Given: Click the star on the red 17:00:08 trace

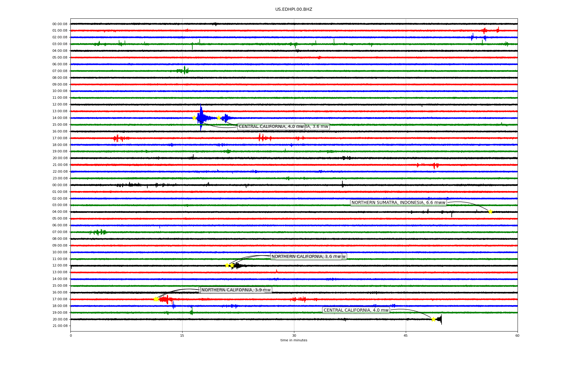Looking at the screenshot, I should tap(156, 299).
